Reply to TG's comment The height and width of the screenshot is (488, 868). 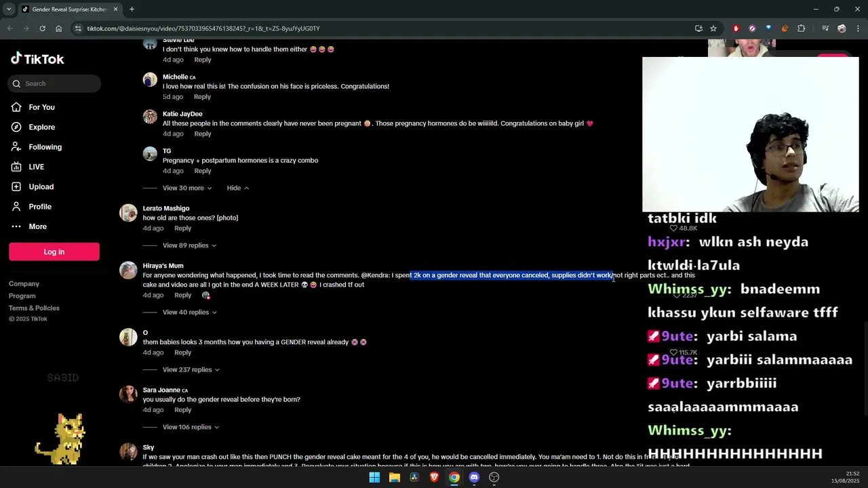(x=202, y=171)
